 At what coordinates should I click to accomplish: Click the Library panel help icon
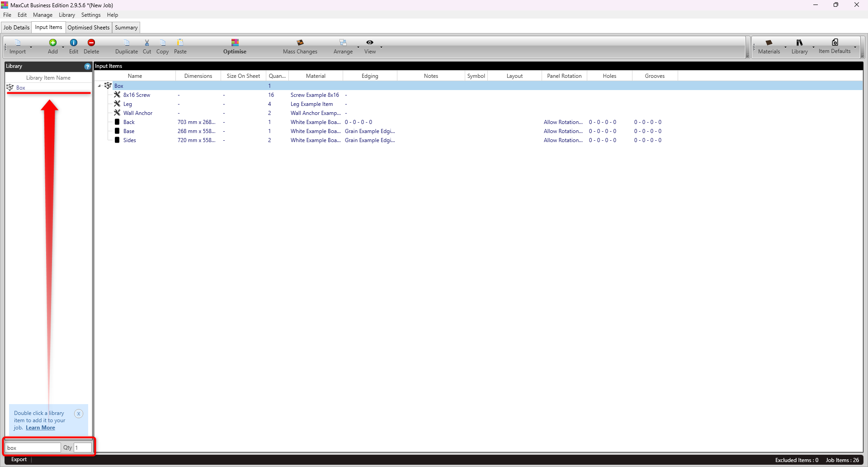[x=88, y=67]
